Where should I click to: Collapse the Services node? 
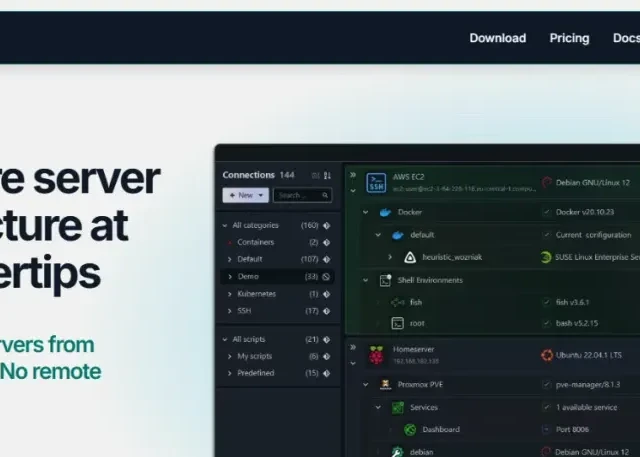pos(378,407)
